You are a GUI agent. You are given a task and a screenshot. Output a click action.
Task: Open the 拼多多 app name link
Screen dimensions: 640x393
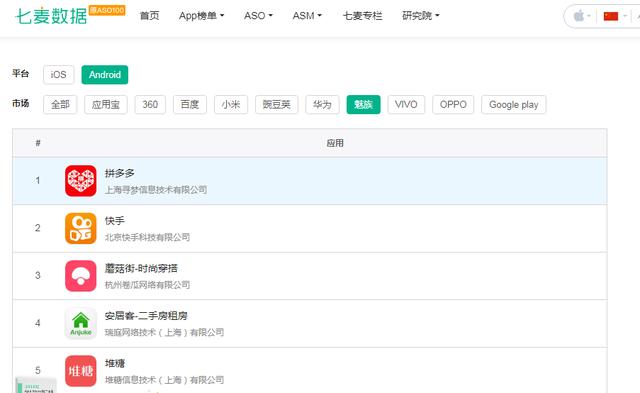(x=120, y=173)
